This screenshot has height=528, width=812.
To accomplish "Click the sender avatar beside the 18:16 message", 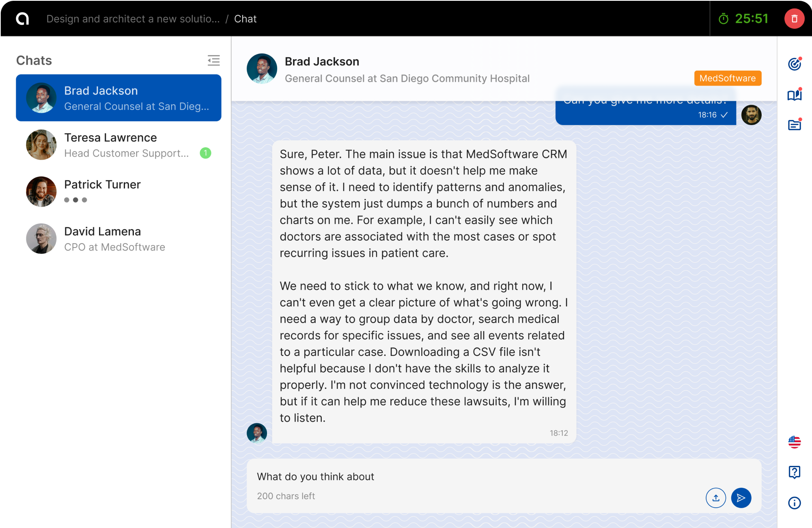I will click(751, 115).
